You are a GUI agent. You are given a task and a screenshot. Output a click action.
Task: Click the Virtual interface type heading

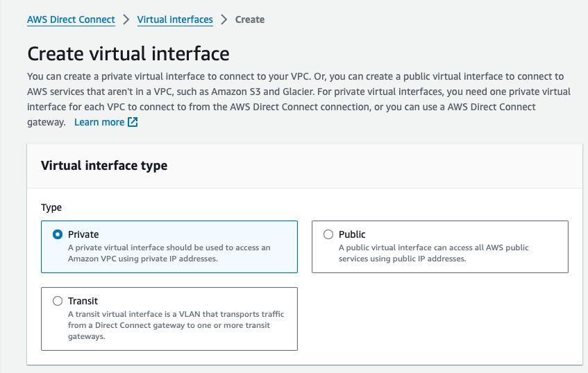(x=104, y=166)
